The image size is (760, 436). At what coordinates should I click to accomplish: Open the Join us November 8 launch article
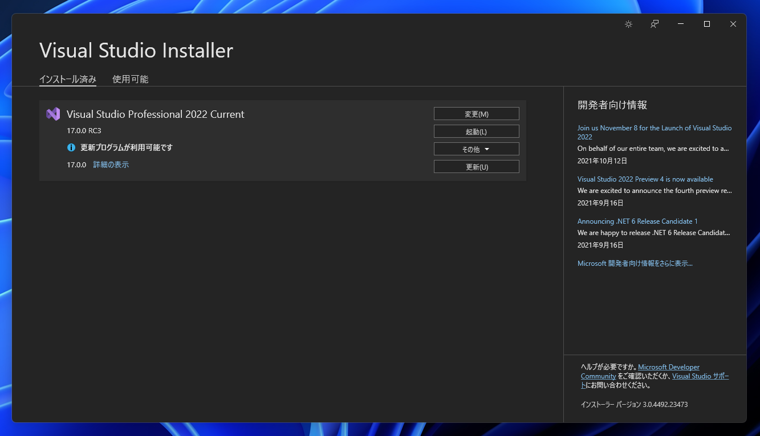[654, 132]
